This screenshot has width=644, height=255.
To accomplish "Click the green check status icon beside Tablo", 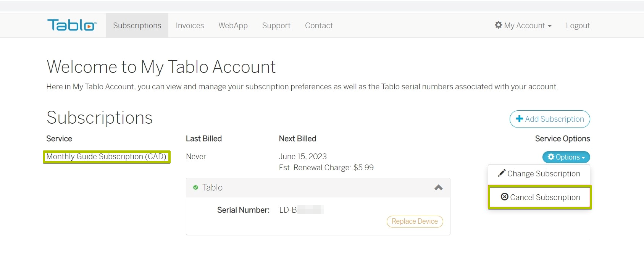I will [195, 187].
